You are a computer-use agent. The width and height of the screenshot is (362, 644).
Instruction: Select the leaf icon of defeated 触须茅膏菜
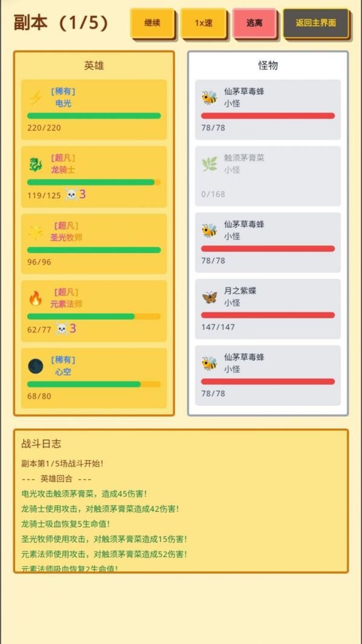click(208, 163)
